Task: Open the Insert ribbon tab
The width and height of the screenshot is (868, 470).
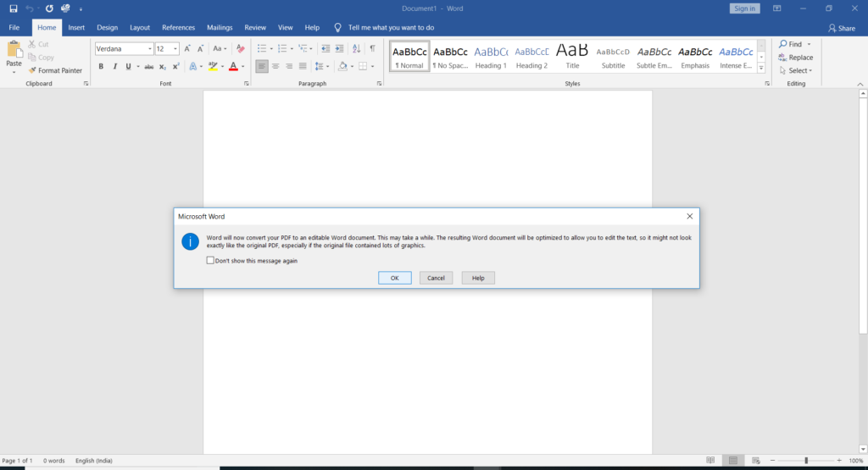Action: 76,27
